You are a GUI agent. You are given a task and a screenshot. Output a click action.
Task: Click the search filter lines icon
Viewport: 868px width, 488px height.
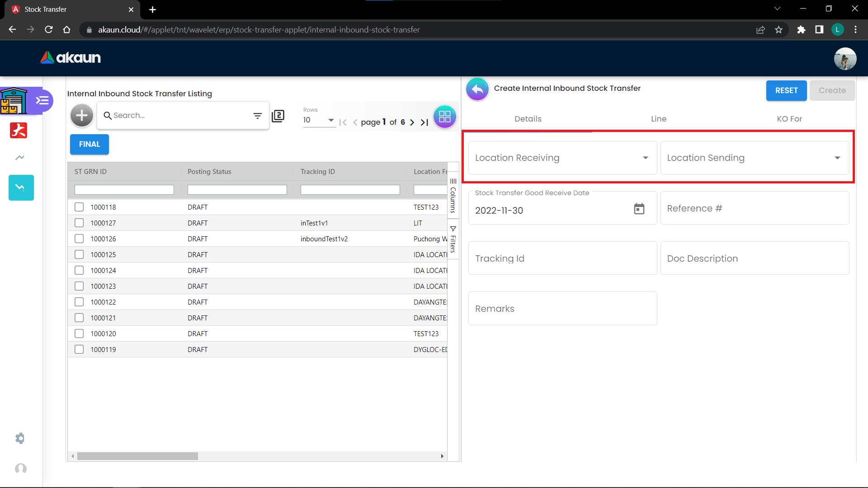click(x=257, y=116)
